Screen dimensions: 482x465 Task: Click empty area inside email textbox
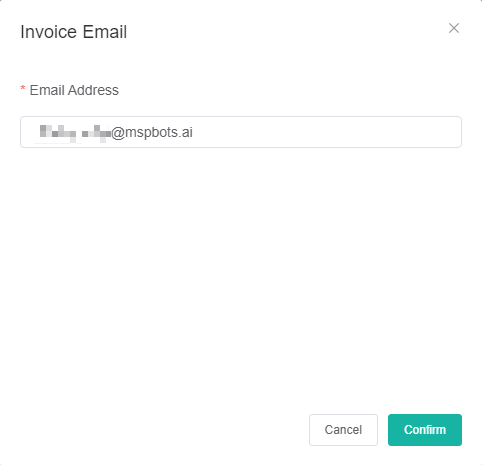click(327, 132)
